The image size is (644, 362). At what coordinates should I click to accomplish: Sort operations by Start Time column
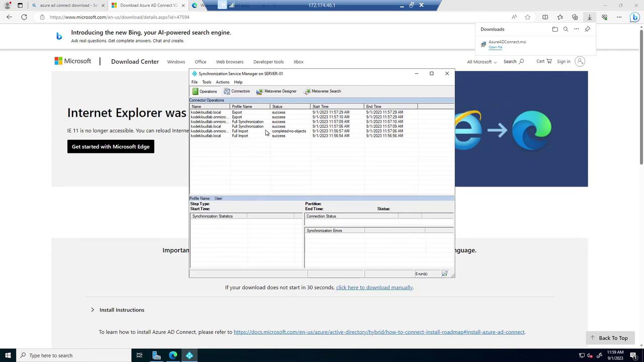pyautogui.click(x=337, y=107)
